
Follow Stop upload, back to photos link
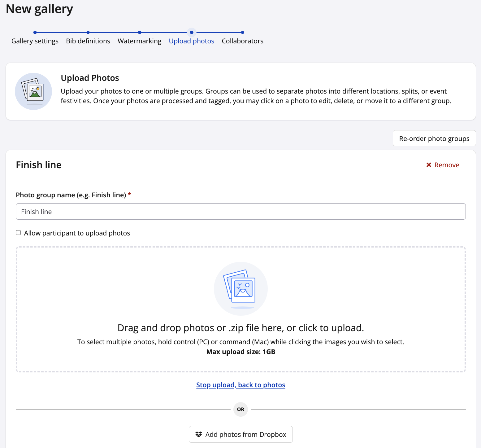[x=240, y=385]
